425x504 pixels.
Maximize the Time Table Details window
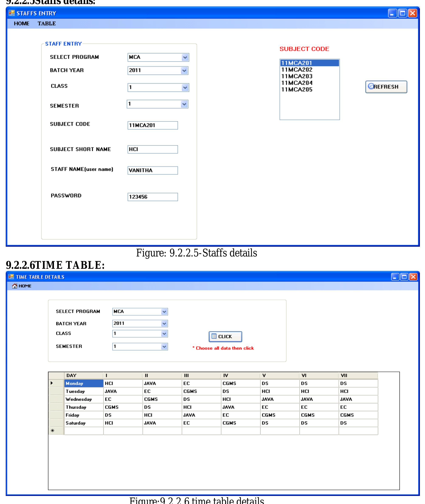[x=404, y=277]
